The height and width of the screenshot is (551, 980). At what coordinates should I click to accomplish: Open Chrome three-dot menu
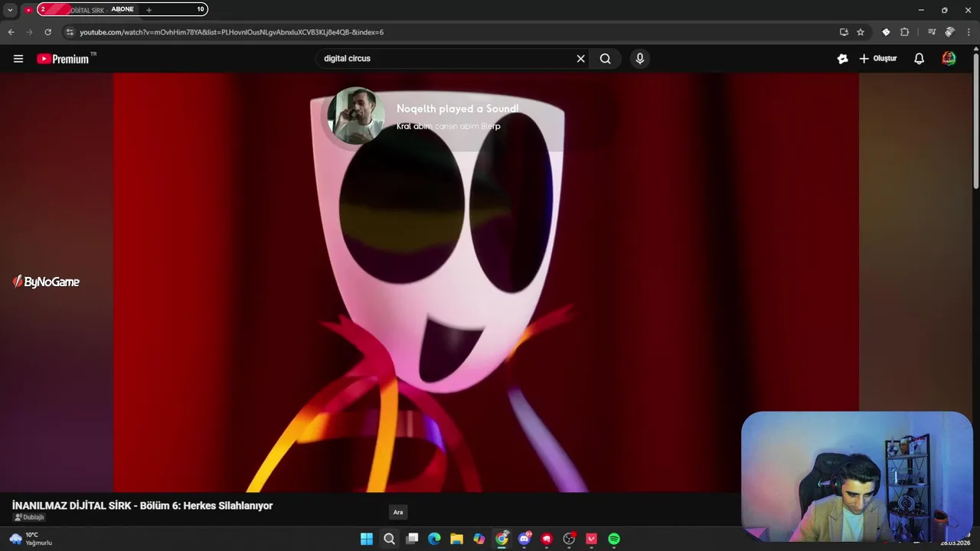[968, 32]
